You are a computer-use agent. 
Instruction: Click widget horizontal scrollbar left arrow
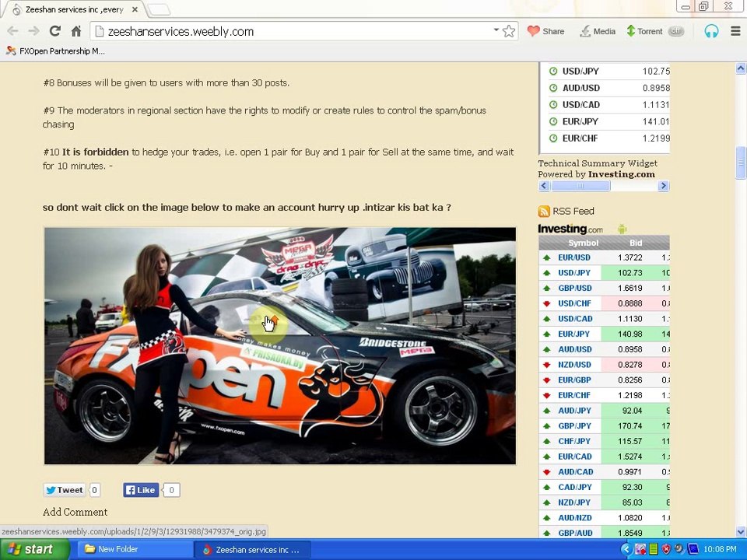tap(544, 186)
